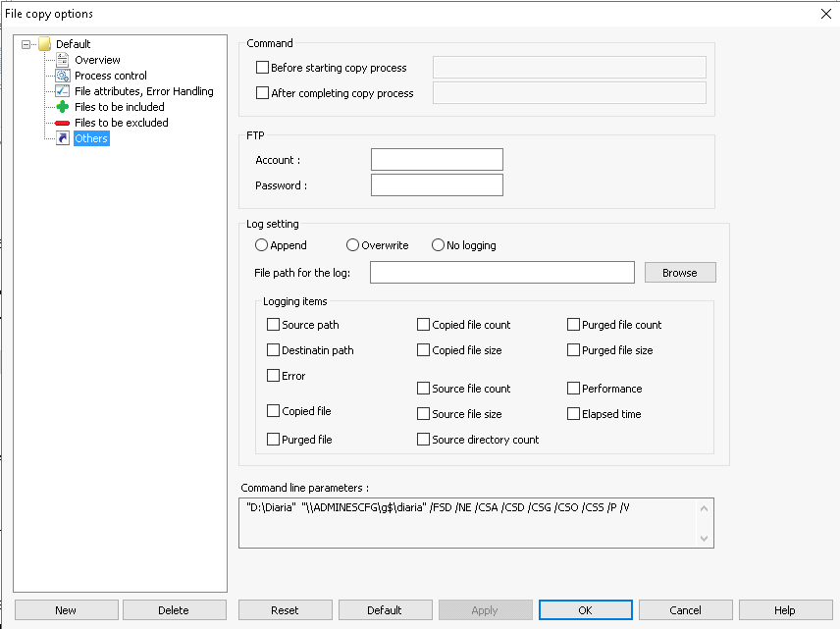
Task: Click the Default folder icon in the tree
Action: [45, 44]
